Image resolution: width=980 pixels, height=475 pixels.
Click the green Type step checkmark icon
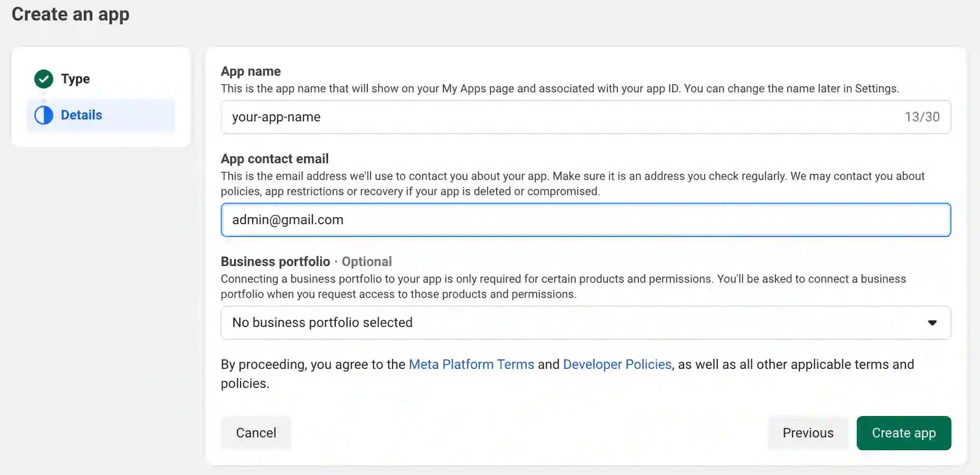(43, 79)
